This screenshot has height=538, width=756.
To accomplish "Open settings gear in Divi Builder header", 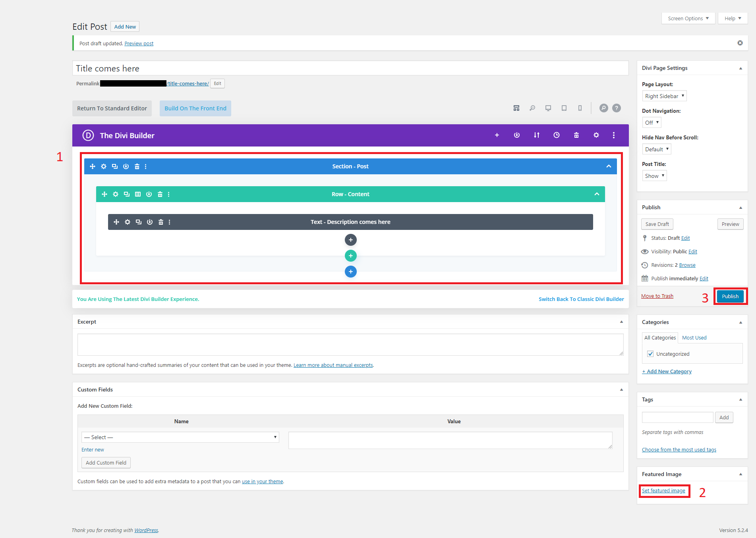I will [596, 135].
